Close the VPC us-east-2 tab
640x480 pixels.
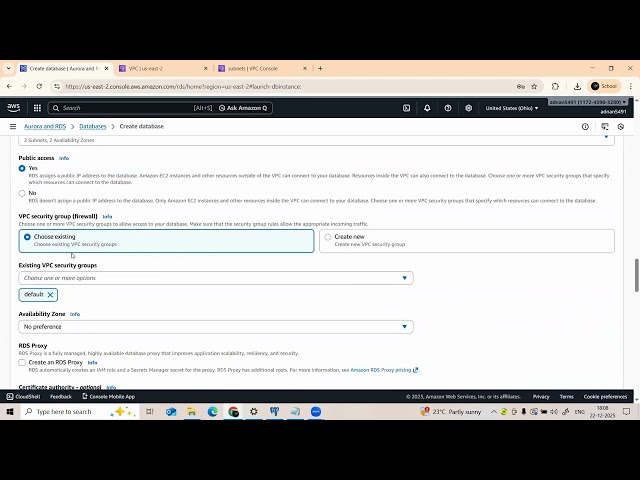pyautogui.click(x=206, y=69)
